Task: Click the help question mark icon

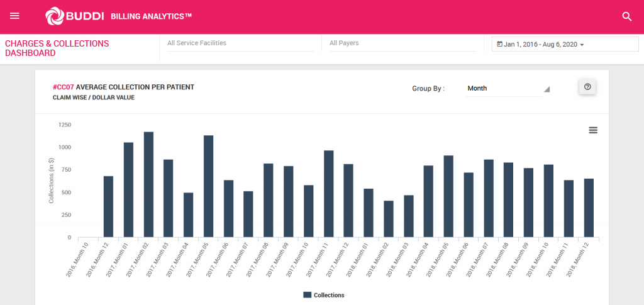Action: [x=587, y=87]
